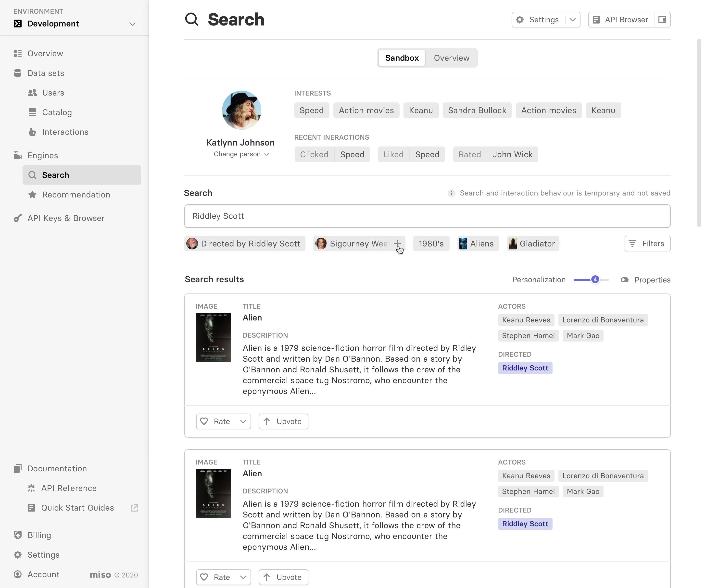Open the API Browser side panel icon
The image size is (706, 588).
tap(662, 20)
